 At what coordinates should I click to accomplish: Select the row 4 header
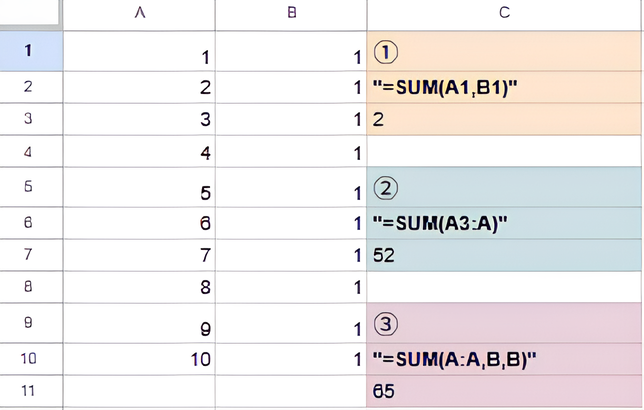[31, 154]
